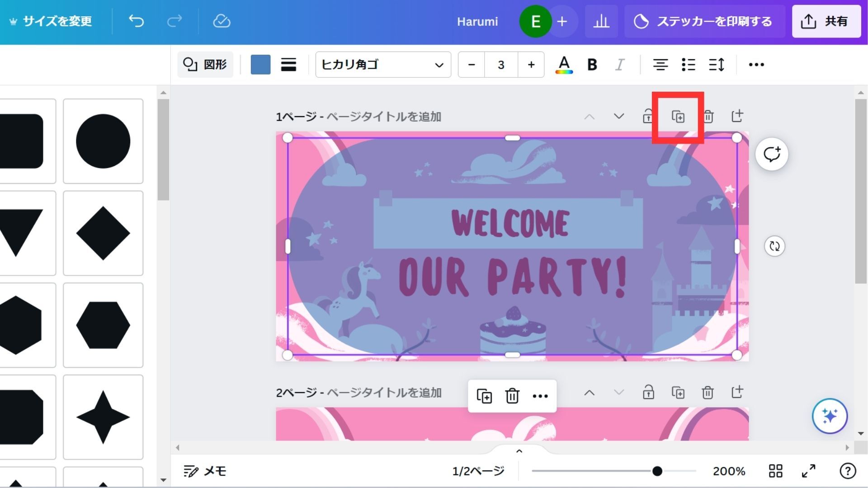Select the rounded square shape
The width and height of the screenshot is (868, 488).
[x=22, y=141]
